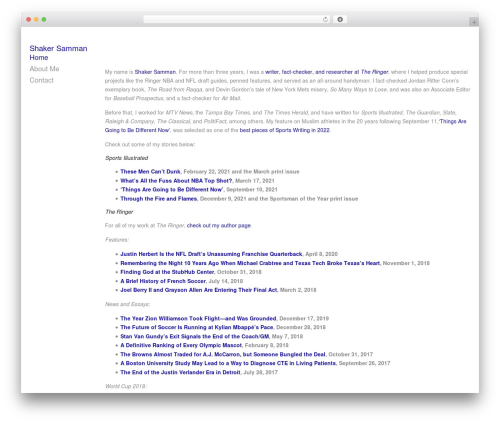Click the Sports Illustrated section heading
Viewport: 500px width, 423px height.
point(126,158)
